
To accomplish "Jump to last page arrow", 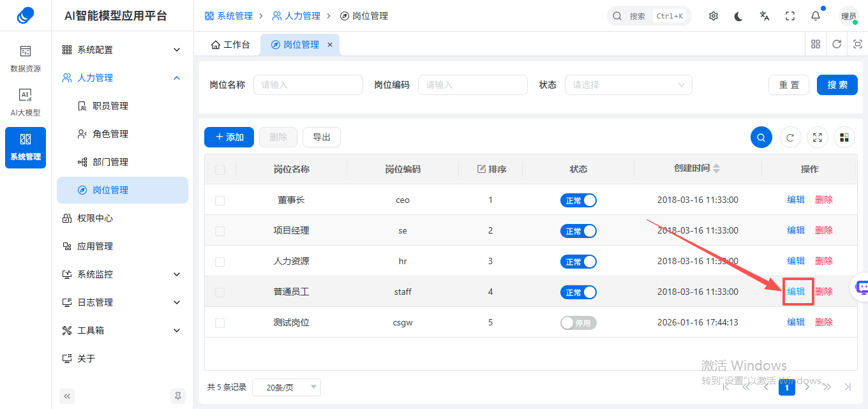I will tap(848, 387).
